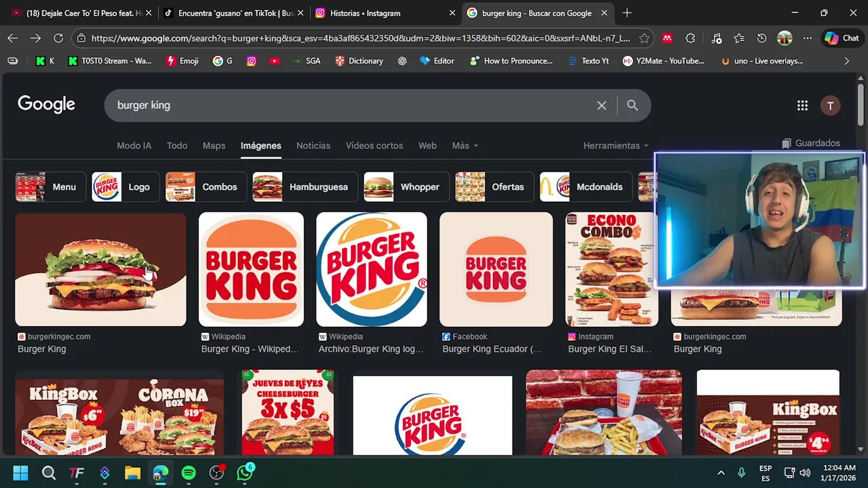The height and width of the screenshot is (488, 868).
Task: Open the Google account avatar T
Action: (x=830, y=105)
